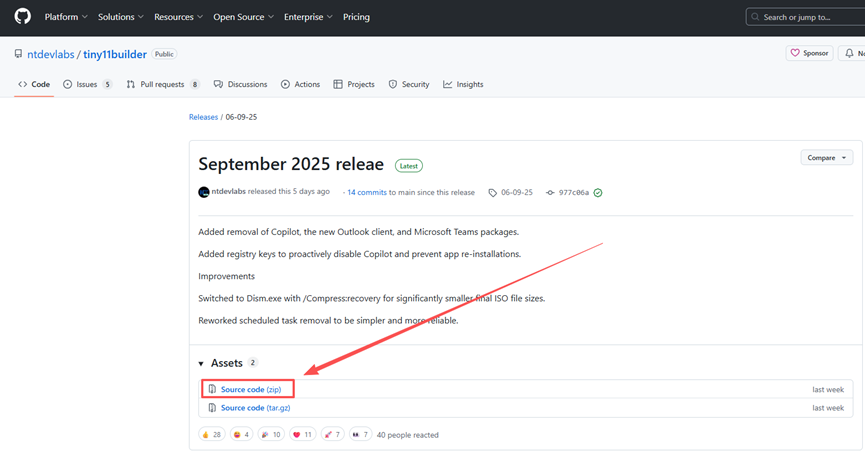Open the GitHub home logo
The width and height of the screenshot is (865, 452).
click(x=23, y=17)
